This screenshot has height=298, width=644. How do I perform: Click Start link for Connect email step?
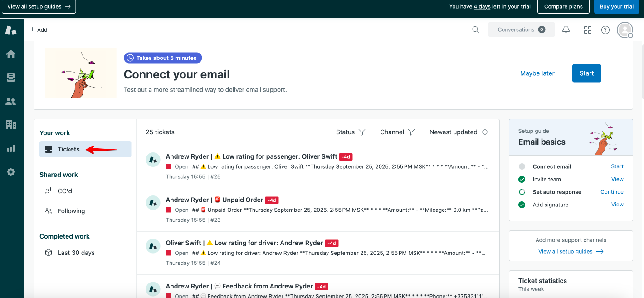point(617,166)
